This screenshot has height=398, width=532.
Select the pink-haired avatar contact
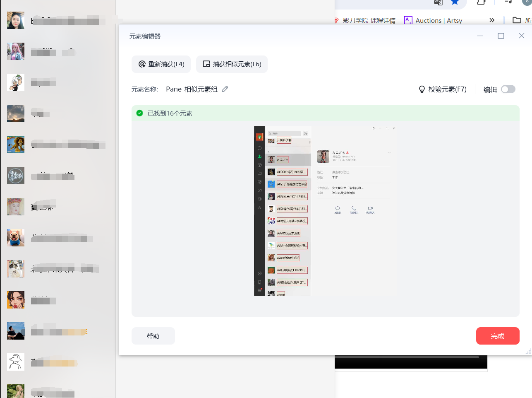[16, 51]
